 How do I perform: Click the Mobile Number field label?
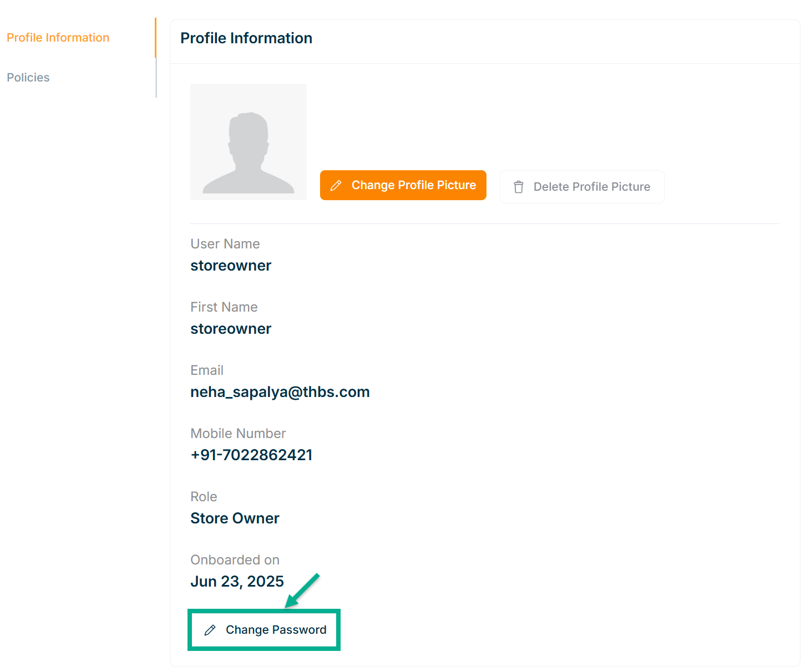(x=238, y=434)
